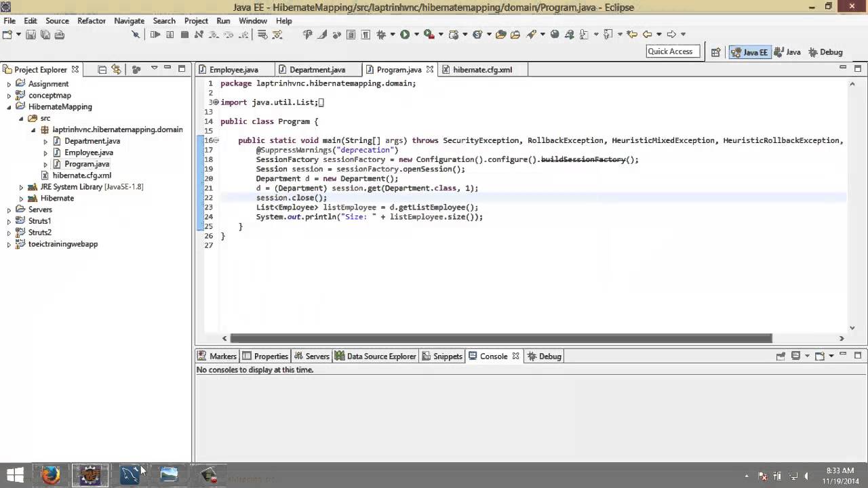Expand the JRE System Library node

[21, 187]
